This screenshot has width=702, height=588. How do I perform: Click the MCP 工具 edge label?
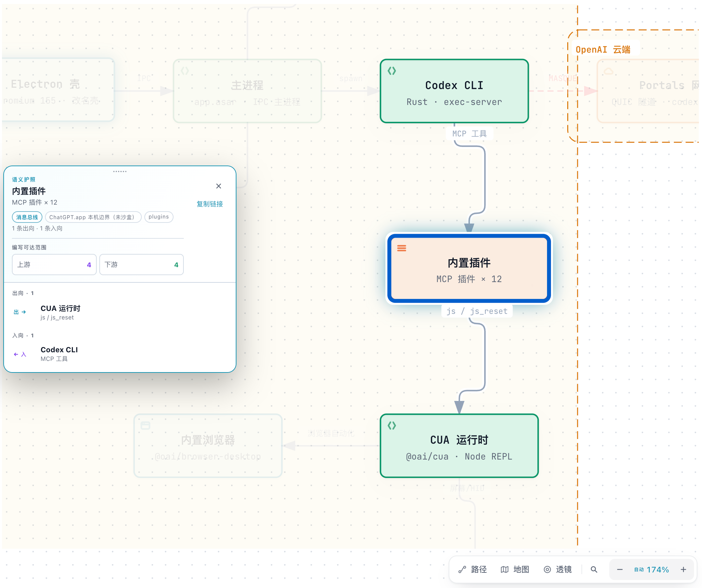pos(469,134)
